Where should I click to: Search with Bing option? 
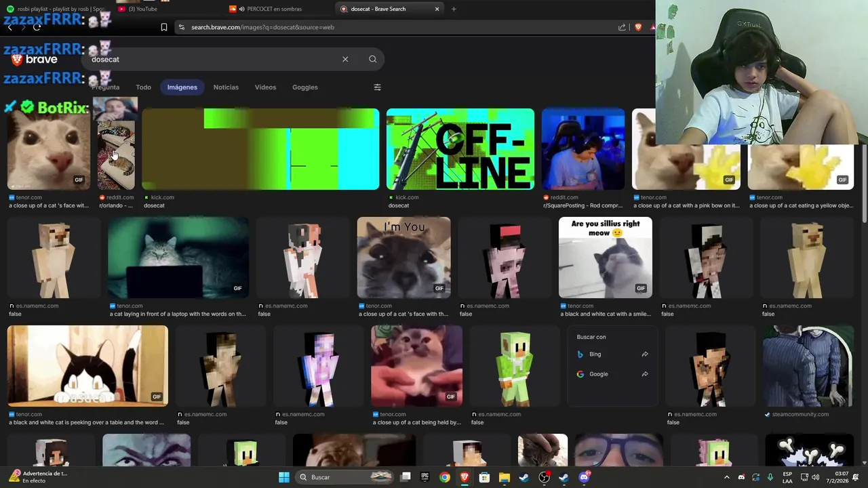pyautogui.click(x=612, y=354)
